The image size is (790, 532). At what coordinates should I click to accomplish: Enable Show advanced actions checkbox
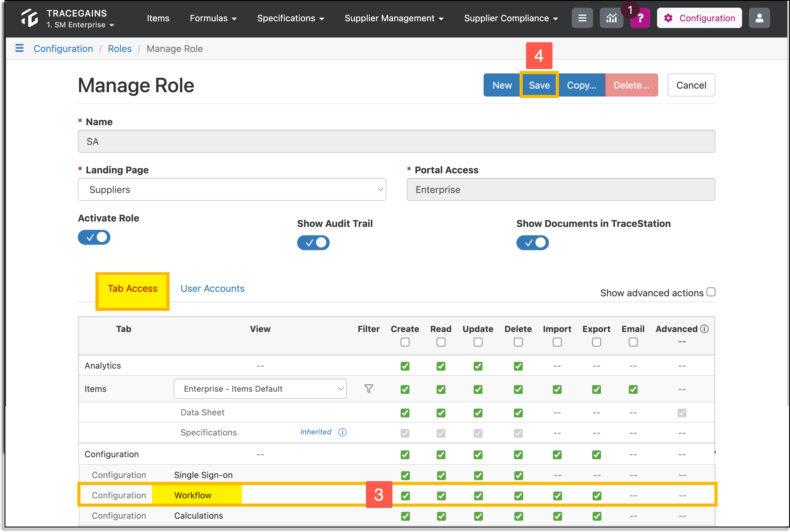coord(711,292)
